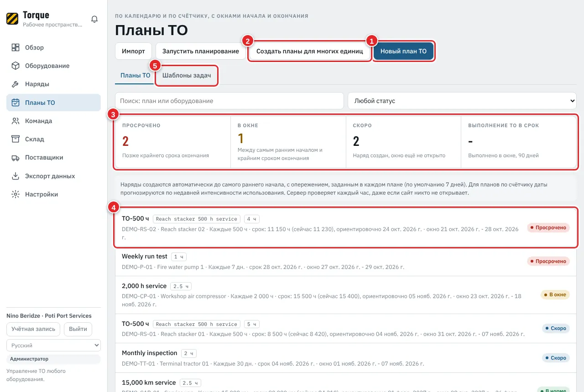Navigate to Команда section
The width and height of the screenshot is (584, 392).
pos(53,121)
